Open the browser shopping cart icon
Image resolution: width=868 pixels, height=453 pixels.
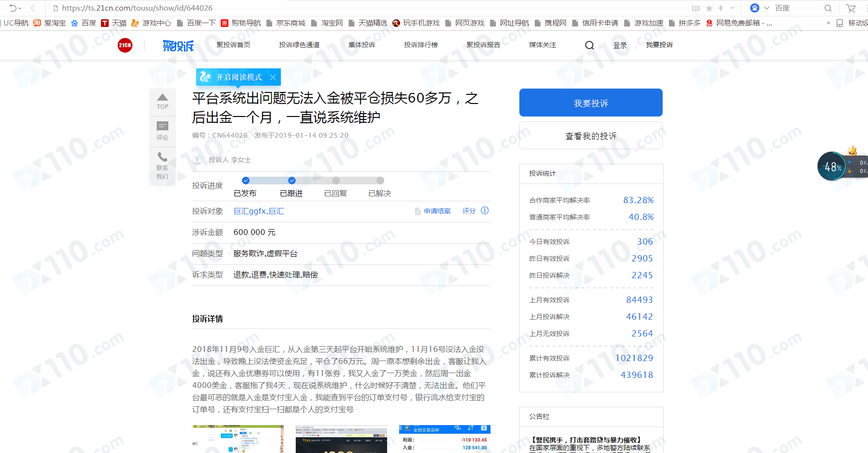[851, 8]
